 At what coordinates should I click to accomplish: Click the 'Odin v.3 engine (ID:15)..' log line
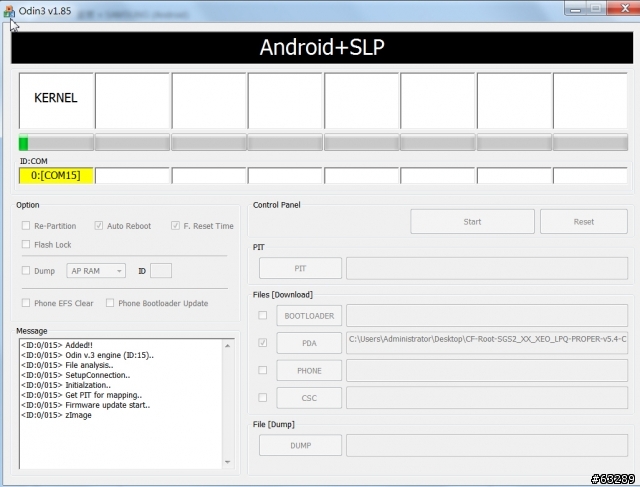click(x=87, y=355)
